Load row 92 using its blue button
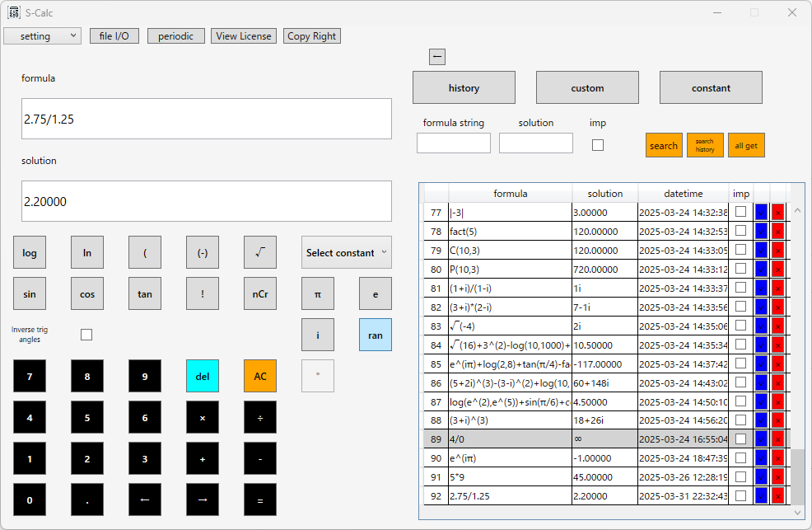Image resolution: width=812 pixels, height=530 pixels. click(x=761, y=496)
